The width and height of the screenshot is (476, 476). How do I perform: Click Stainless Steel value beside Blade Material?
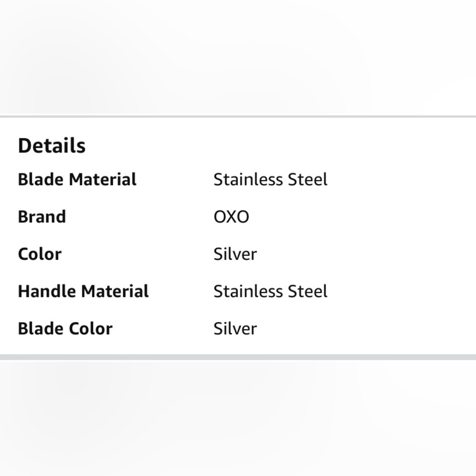[270, 179]
